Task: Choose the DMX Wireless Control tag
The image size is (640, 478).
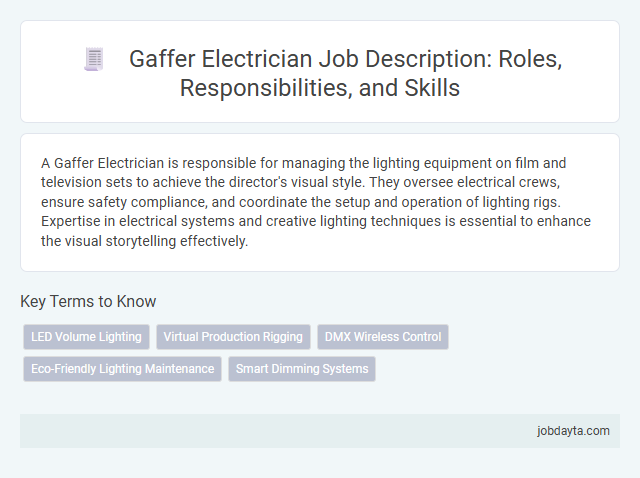Action: pyautogui.click(x=383, y=337)
